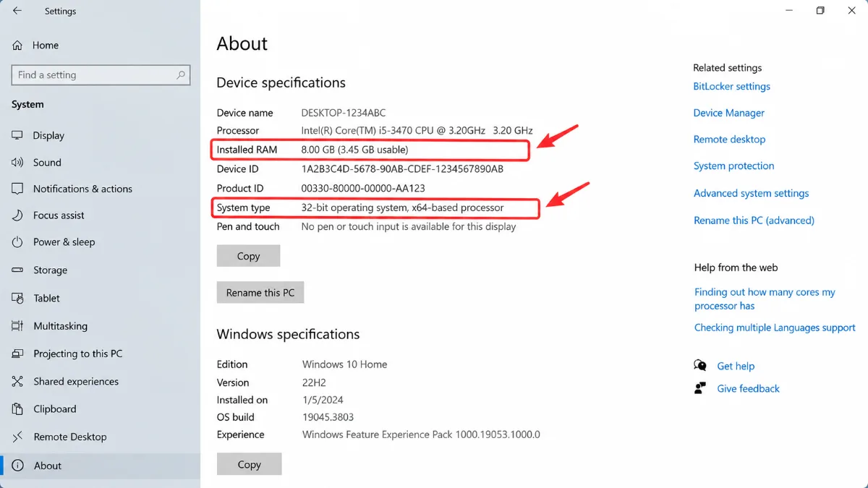The height and width of the screenshot is (488, 868).
Task: Click Rename this PC (advanced) link
Action: [754, 220]
